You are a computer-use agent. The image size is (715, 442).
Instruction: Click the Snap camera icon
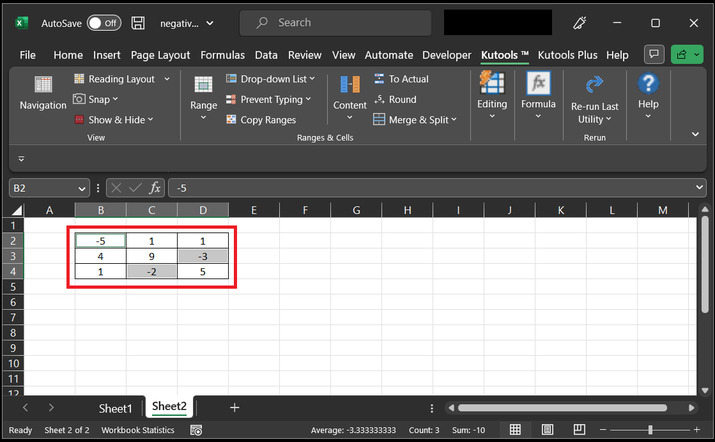[x=79, y=99]
